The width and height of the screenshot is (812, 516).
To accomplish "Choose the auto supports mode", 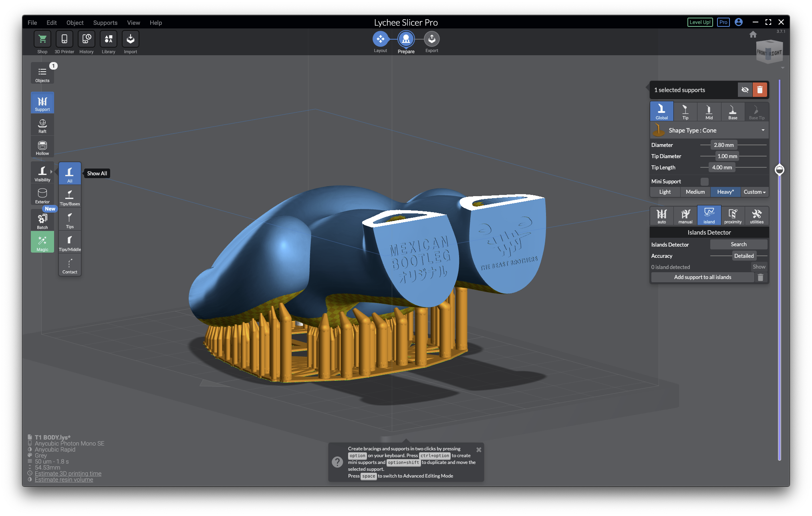I will tap(661, 216).
